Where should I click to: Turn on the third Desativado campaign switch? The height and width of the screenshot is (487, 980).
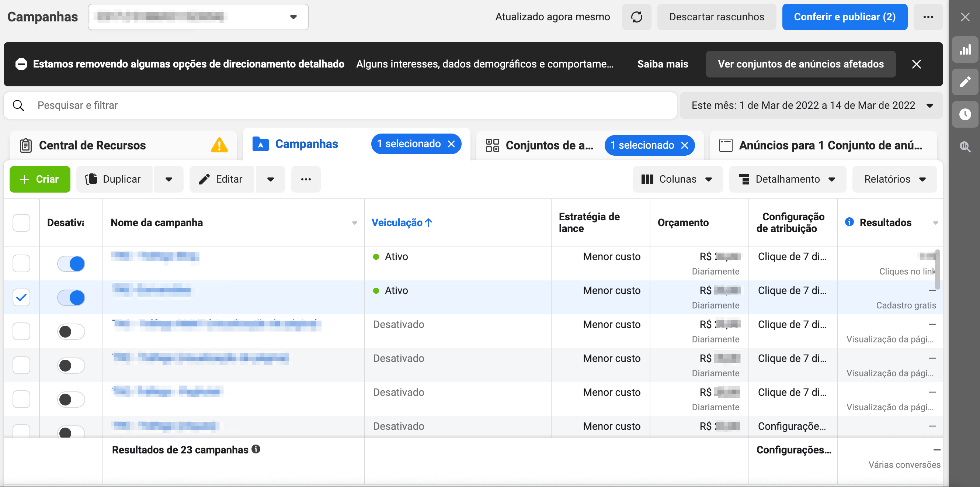pyautogui.click(x=71, y=399)
